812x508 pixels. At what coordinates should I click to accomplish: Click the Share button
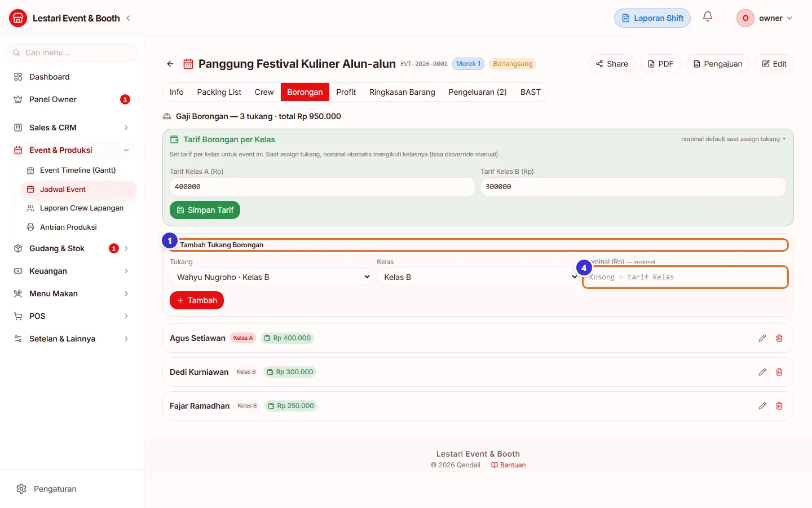[612, 64]
